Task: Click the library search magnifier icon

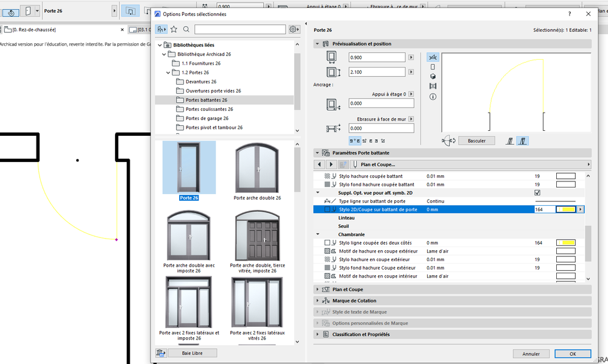Action: coord(186,29)
